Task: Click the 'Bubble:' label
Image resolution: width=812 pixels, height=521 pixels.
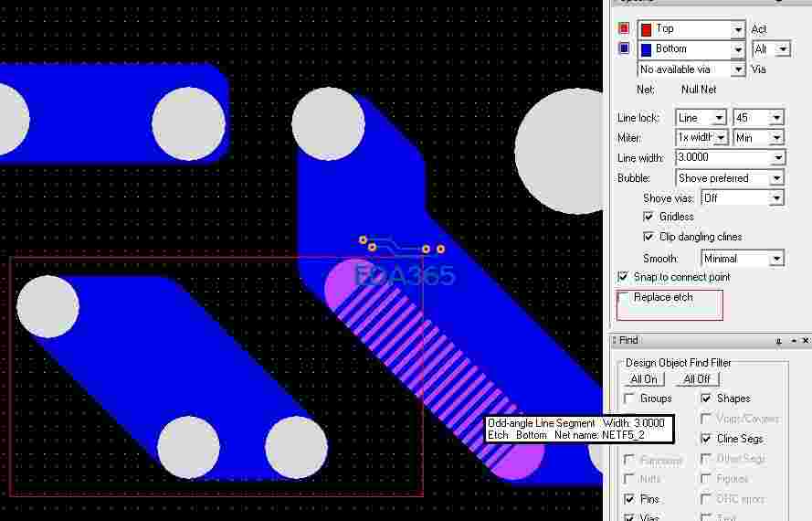Action: pos(633,178)
